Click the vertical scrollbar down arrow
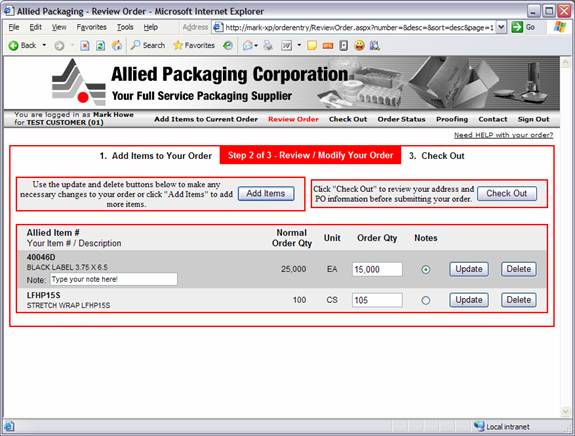Viewport: 575px width, 436px height. 565,412
